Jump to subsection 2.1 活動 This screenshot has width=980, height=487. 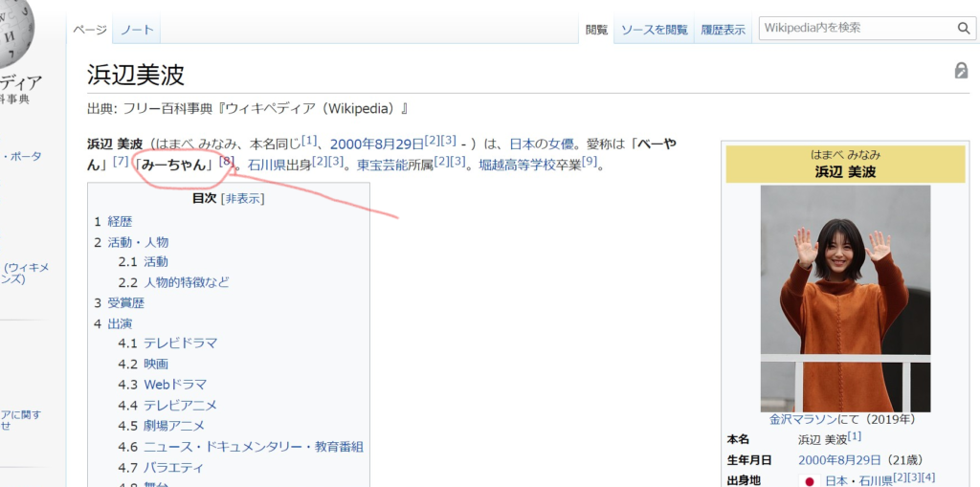tap(144, 262)
